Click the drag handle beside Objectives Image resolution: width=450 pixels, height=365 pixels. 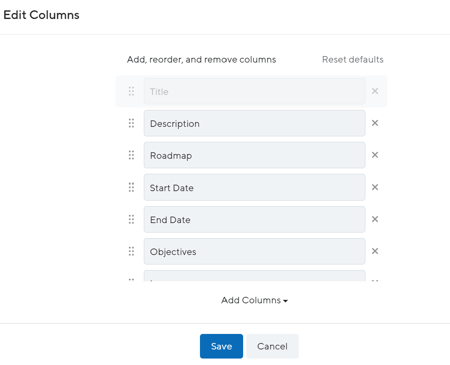[x=131, y=251]
